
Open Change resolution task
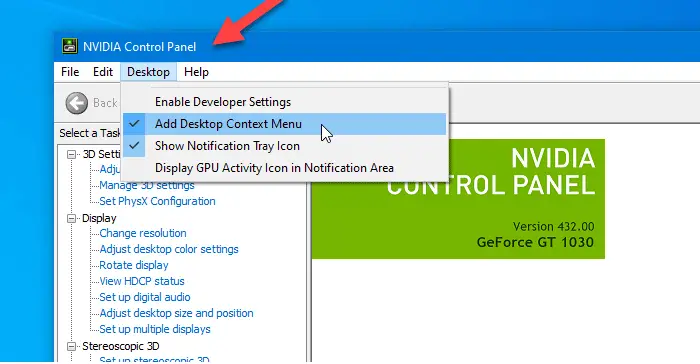click(x=143, y=233)
